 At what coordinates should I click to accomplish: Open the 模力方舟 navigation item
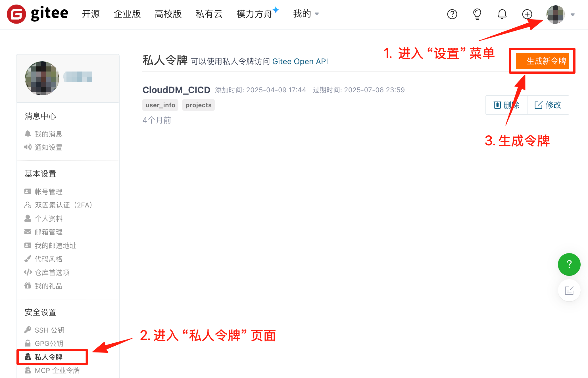(255, 14)
